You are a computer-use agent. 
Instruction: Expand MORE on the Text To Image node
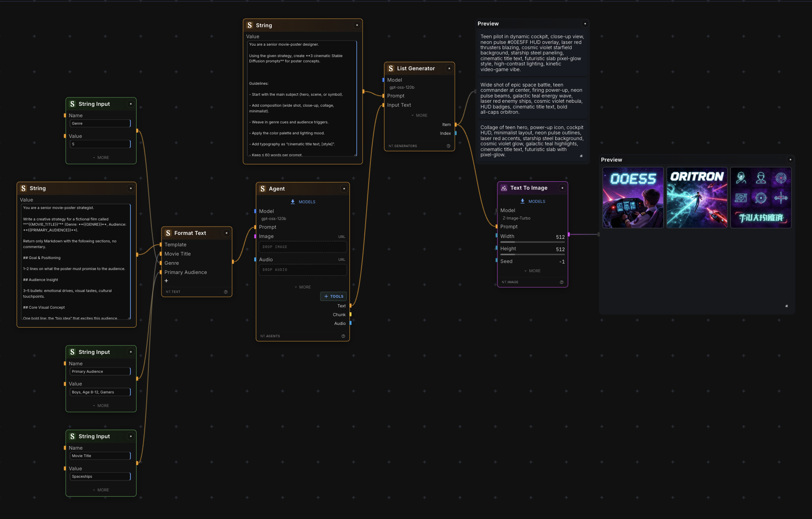coord(532,271)
